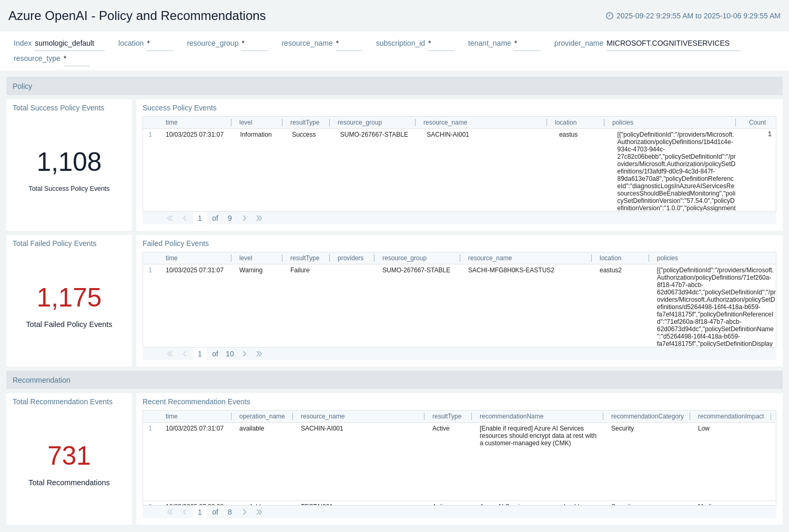The height and width of the screenshot is (532, 789).
Task: Open the provider_name filter dropdown
Action: tap(672, 44)
